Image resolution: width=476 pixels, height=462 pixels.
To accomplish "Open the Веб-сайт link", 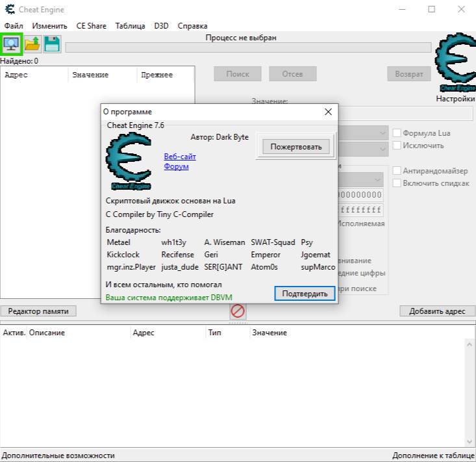I will point(180,157).
